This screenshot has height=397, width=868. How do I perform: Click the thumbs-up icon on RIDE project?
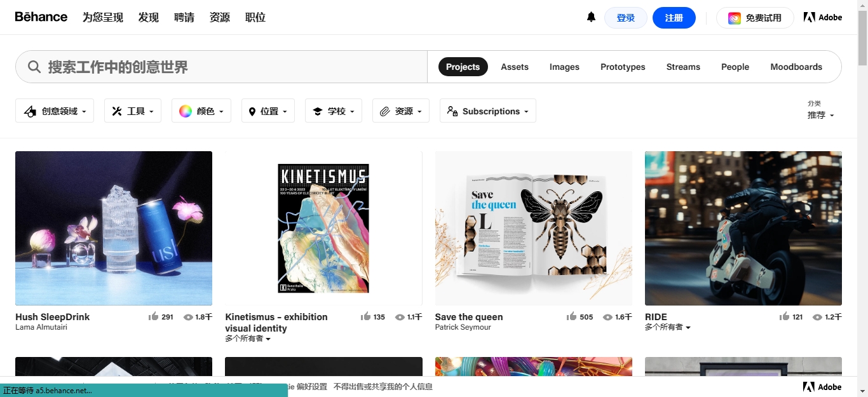pyautogui.click(x=785, y=316)
